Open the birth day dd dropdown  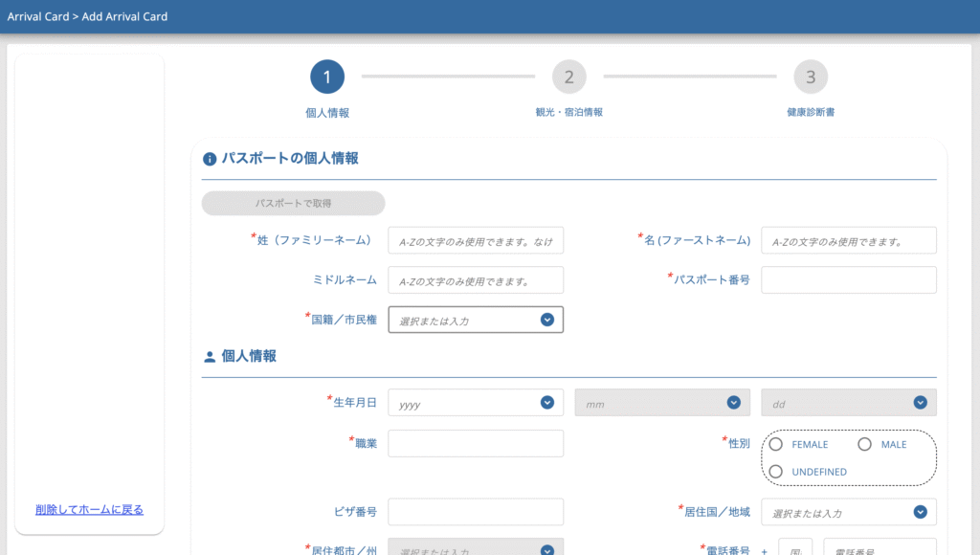click(848, 403)
